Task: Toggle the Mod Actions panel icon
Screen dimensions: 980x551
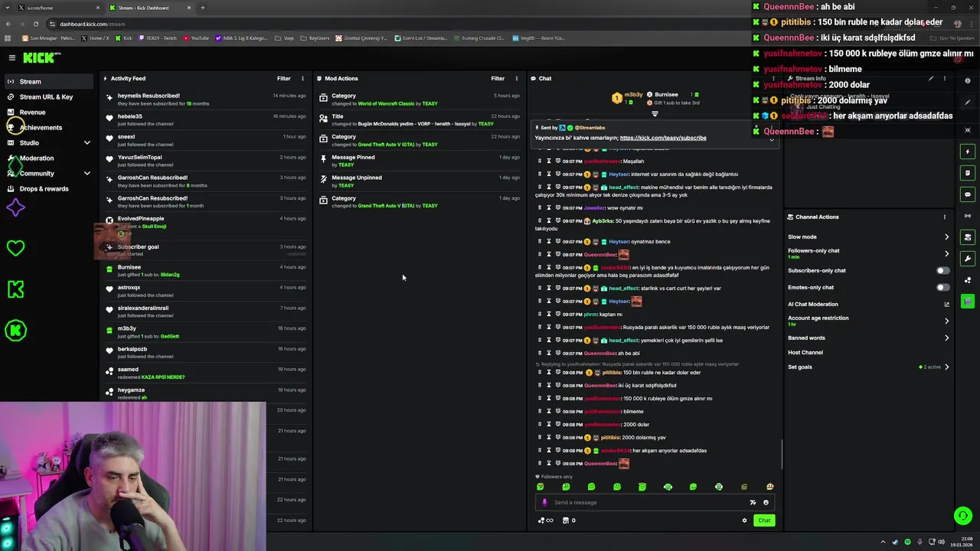Action: [x=968, y=173]
